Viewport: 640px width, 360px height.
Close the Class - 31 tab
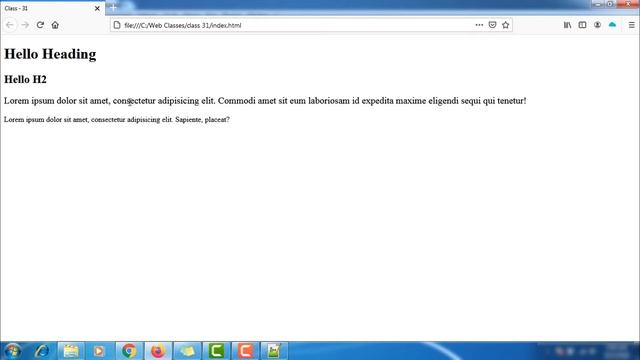point(97,8)
